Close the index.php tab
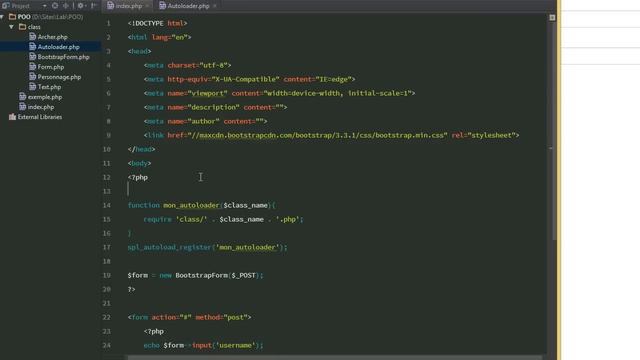The image size is (640, 360). tap(147, 6)
